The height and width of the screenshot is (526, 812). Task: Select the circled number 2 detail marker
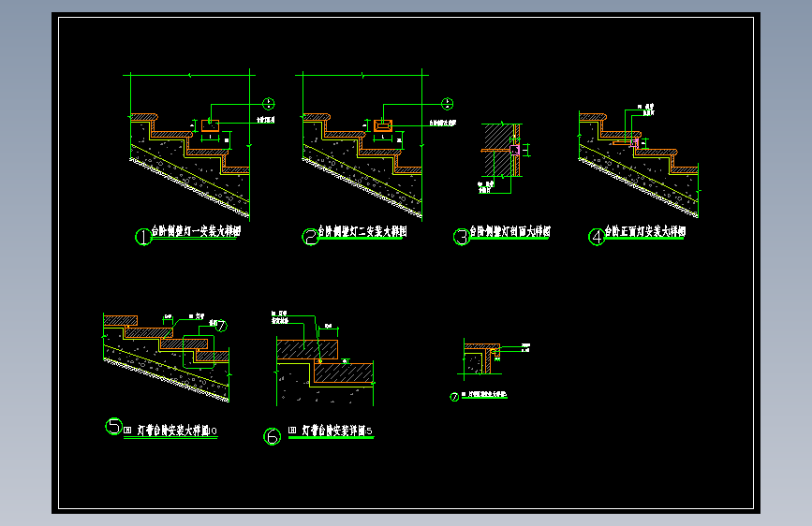click(310, 237)
